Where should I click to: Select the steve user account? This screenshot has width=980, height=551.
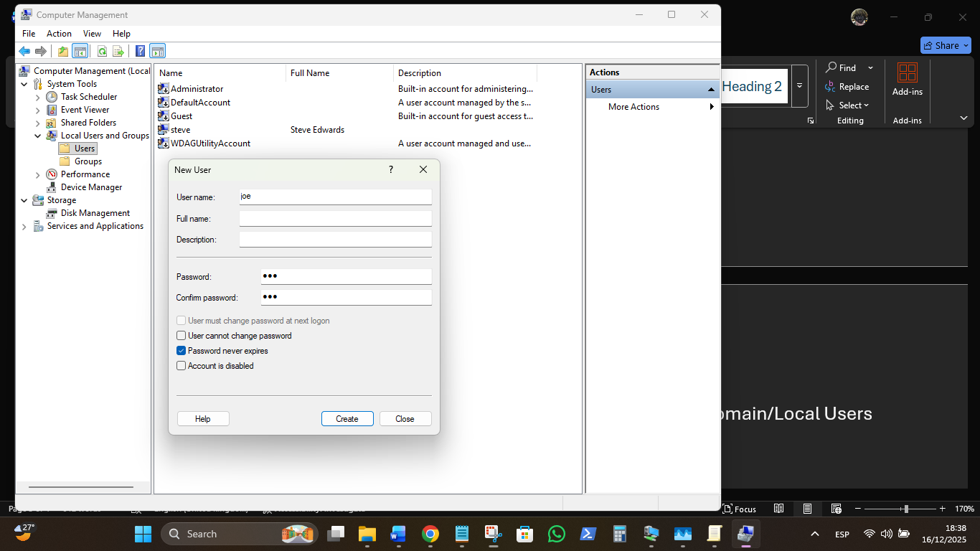click(181, 130)
